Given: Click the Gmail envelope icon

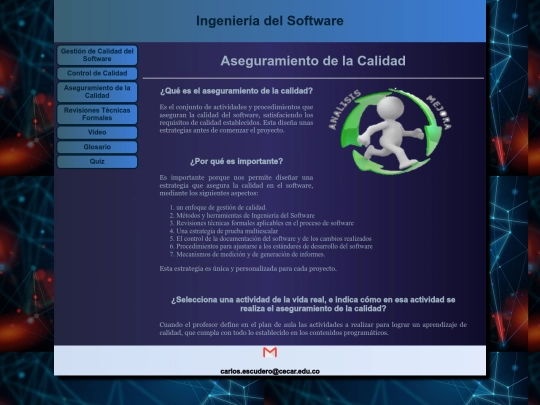Looking at the screenshot, I should click(270, 352).
